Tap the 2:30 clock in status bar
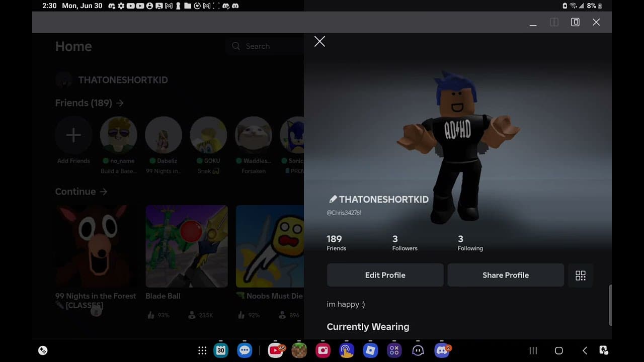The image size is (644, 362). [49, 6]
